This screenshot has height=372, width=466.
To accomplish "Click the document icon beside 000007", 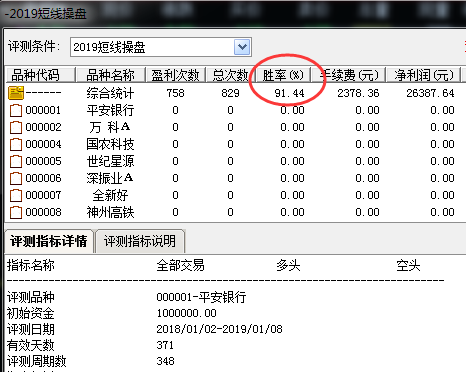I will 16,195.
